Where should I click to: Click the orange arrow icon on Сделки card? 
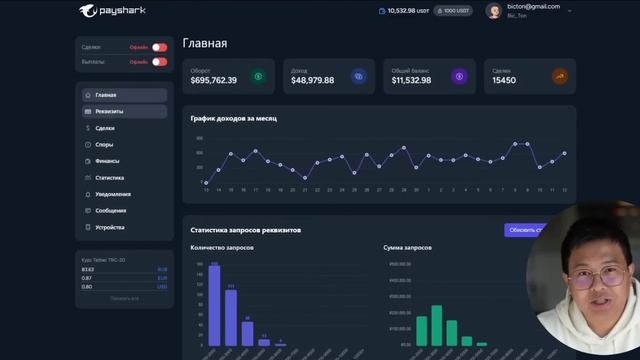pos(560,76)
